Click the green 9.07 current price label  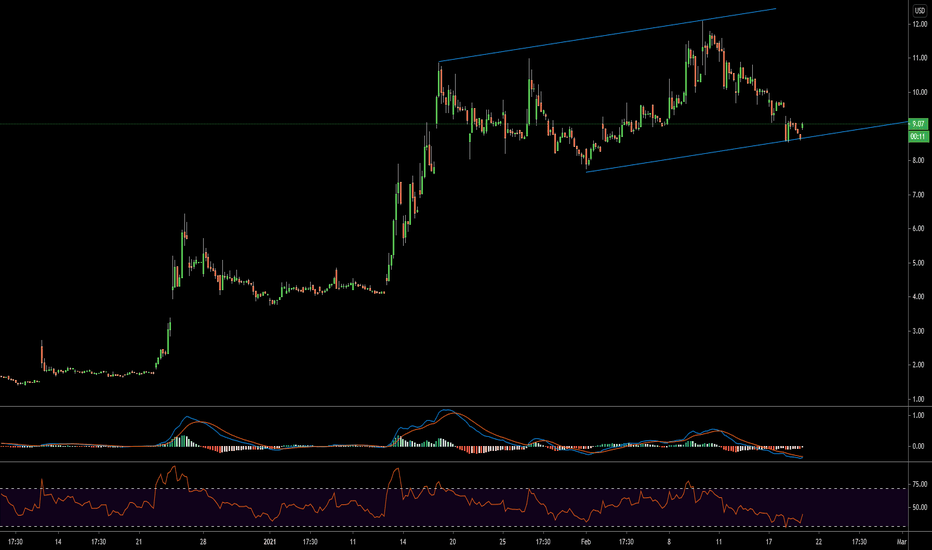click(x=918, y=124)
